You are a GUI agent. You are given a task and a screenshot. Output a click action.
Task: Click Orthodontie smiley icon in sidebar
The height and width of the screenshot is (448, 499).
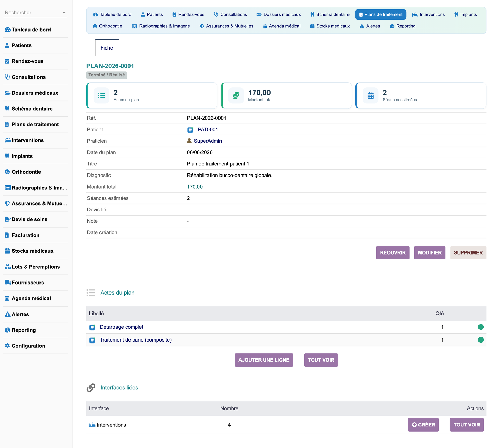click(x=7, y=172)
